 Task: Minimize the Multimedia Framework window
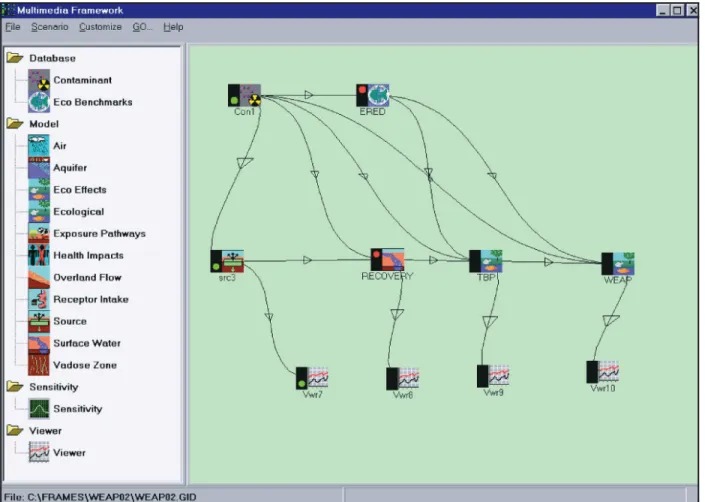(663, 10)
